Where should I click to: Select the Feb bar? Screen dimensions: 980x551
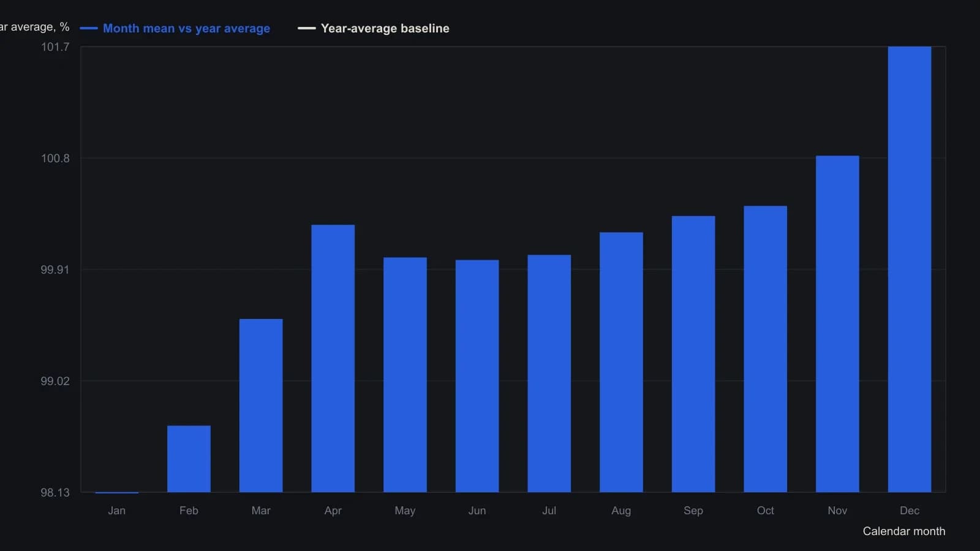[189, 459]
